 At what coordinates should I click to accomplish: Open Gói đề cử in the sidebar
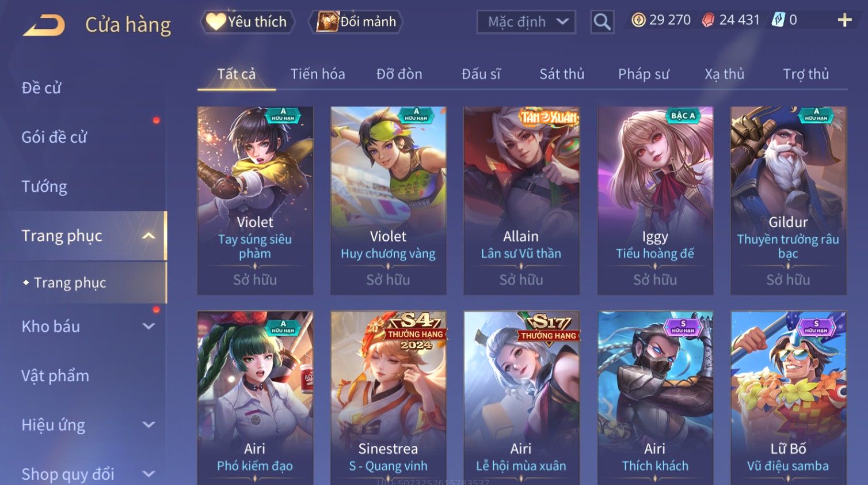(x=54, y=137)
